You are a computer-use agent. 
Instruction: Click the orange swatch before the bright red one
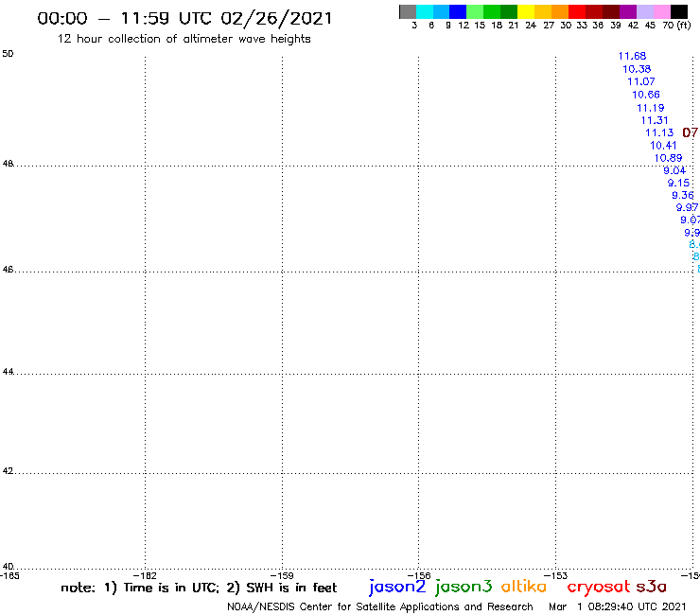point(560,11)
